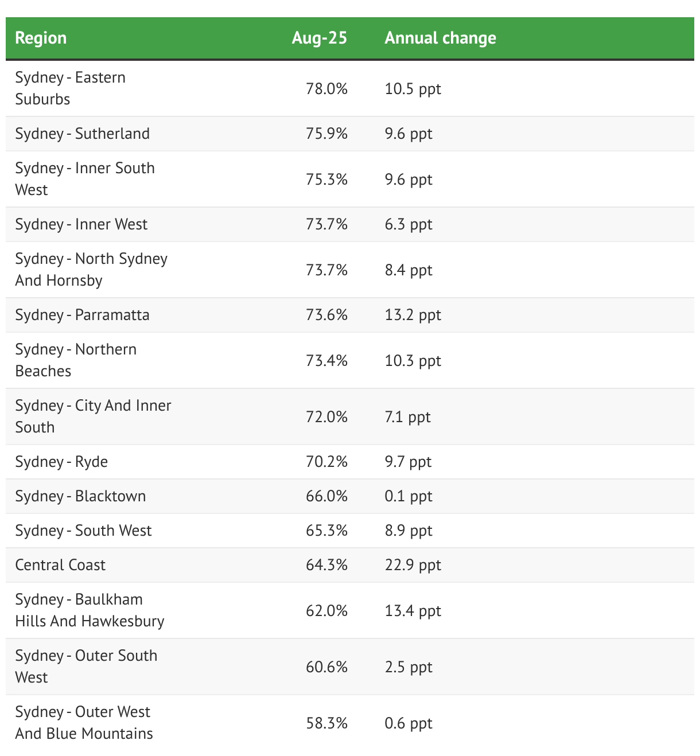Click 8.9 ppt in South West row
Screen dimensions: 700x756
pyautogui.click(x=409, y=531)
